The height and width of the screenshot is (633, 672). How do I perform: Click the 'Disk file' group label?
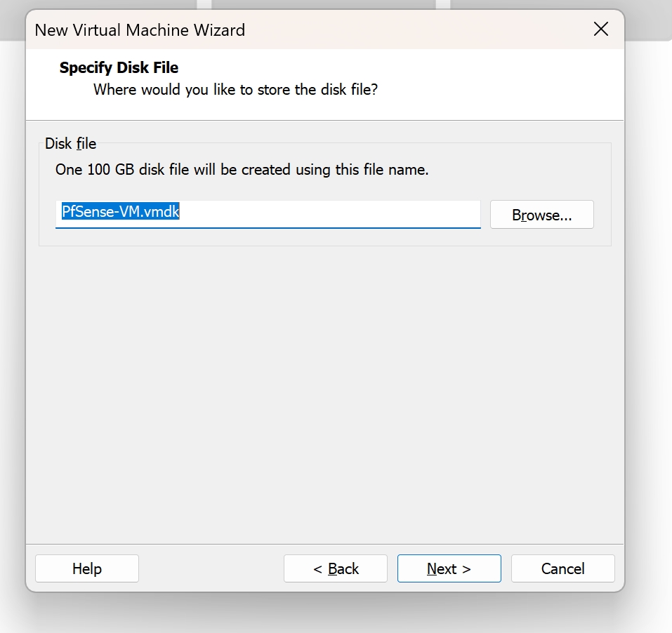70,144
